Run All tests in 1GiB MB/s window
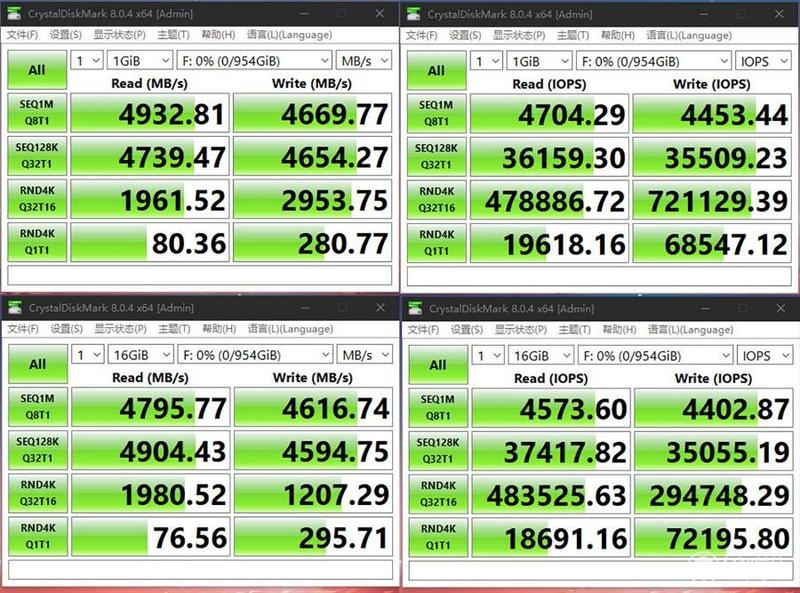 (x=37, y=70)
